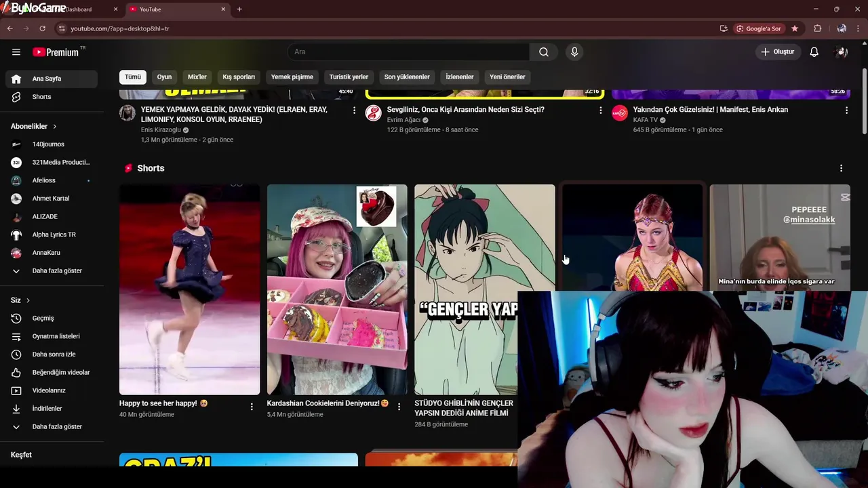Open the PEPEEEE minasolakk short thumbnail

pyautogui.click(x=780, y=237)
